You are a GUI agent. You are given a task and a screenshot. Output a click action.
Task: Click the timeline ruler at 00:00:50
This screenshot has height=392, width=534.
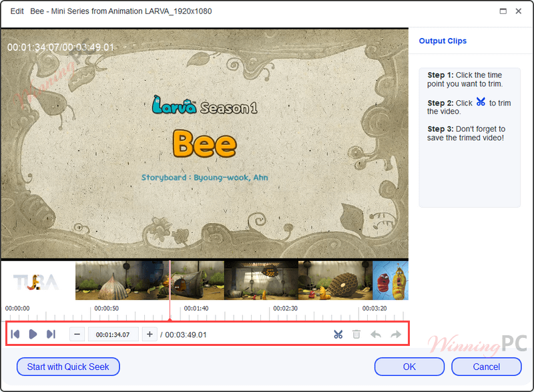point(107,309)
